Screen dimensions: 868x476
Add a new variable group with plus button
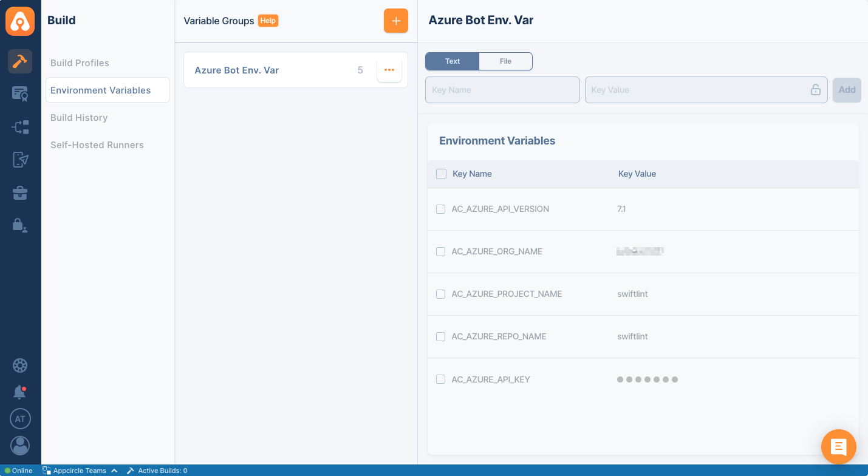click(395, 21)
